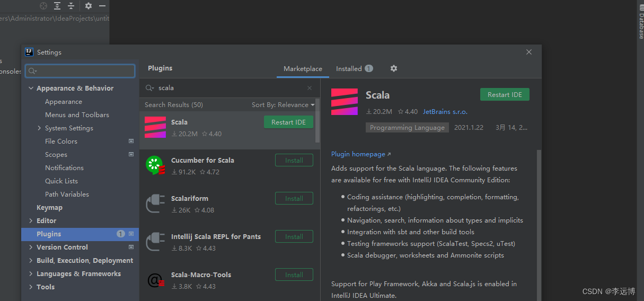Click the tool window gear icon
644x301 pixels.
click(x=89, y=6)
